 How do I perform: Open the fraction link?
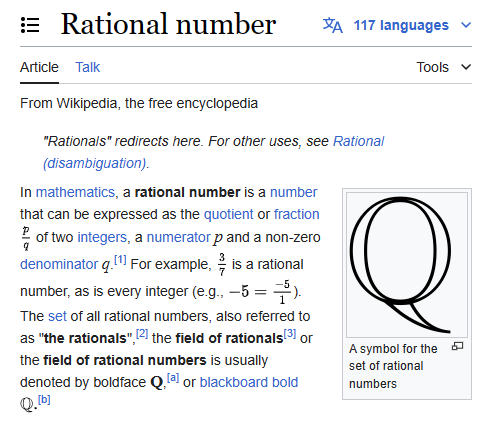[297, 214]
